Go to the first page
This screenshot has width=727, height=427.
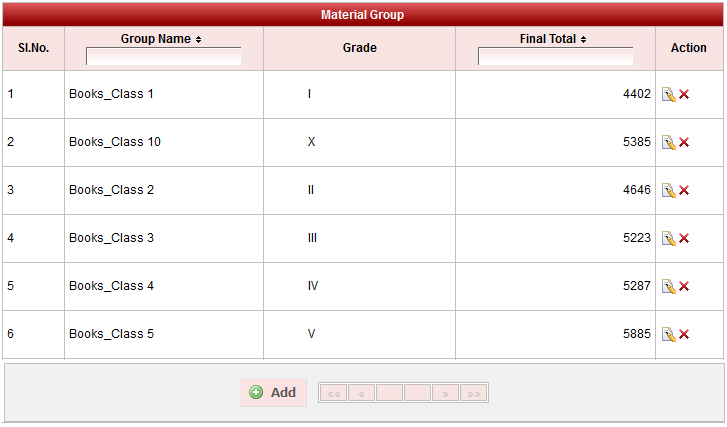333,393
